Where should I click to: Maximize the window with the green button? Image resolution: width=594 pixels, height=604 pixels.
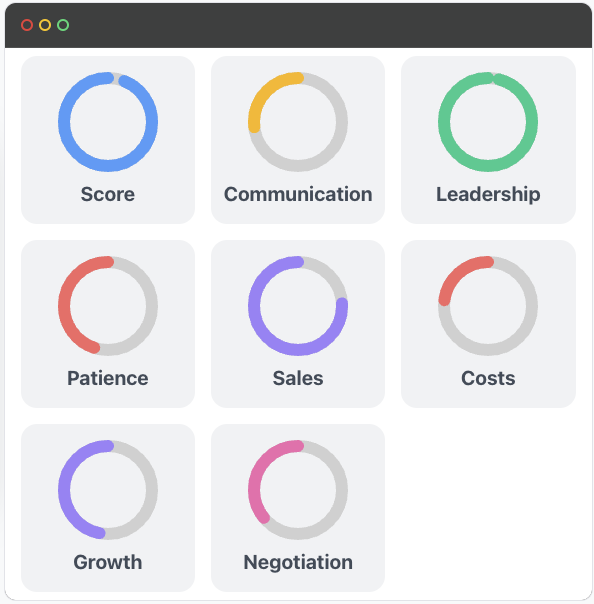pos(63,25)
